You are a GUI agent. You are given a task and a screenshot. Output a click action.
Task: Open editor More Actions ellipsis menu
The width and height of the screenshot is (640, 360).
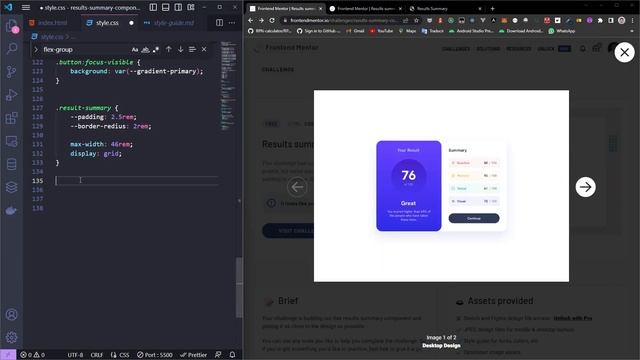[232, 23]
